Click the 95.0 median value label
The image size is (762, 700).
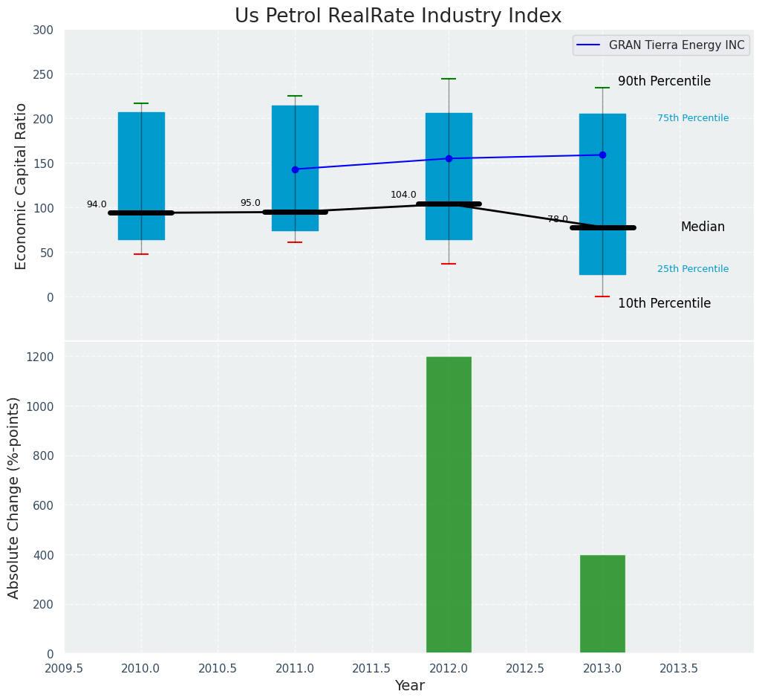250,204
